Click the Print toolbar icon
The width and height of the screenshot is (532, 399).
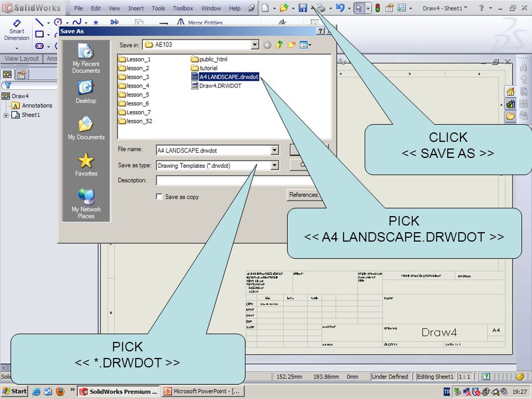[x=321, y=8]
